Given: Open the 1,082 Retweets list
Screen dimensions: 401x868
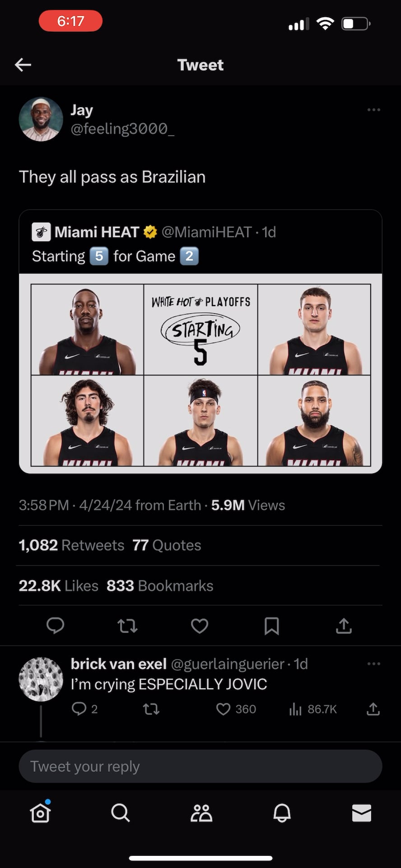Looking at the screenshot, I should pos(71,545).
